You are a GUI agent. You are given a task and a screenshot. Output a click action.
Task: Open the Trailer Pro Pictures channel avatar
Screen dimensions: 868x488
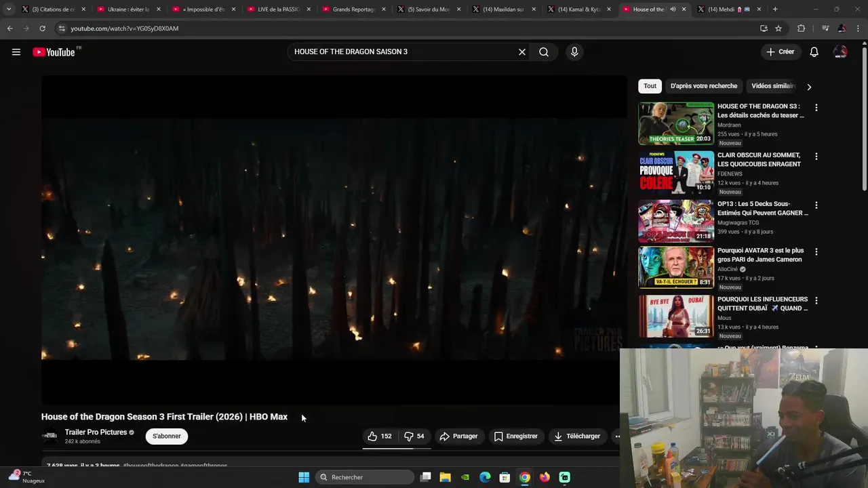[x=50, y=436]
